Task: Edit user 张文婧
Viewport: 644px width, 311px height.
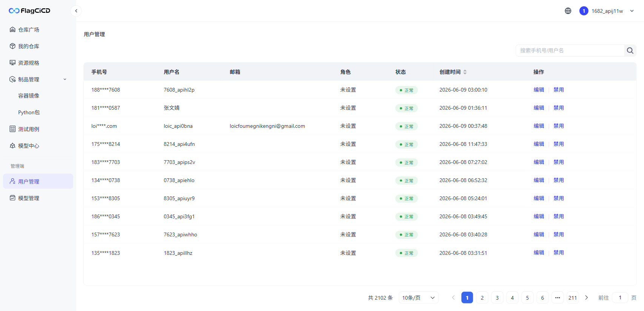Action: pyautogui.click(x=539, y=108)
